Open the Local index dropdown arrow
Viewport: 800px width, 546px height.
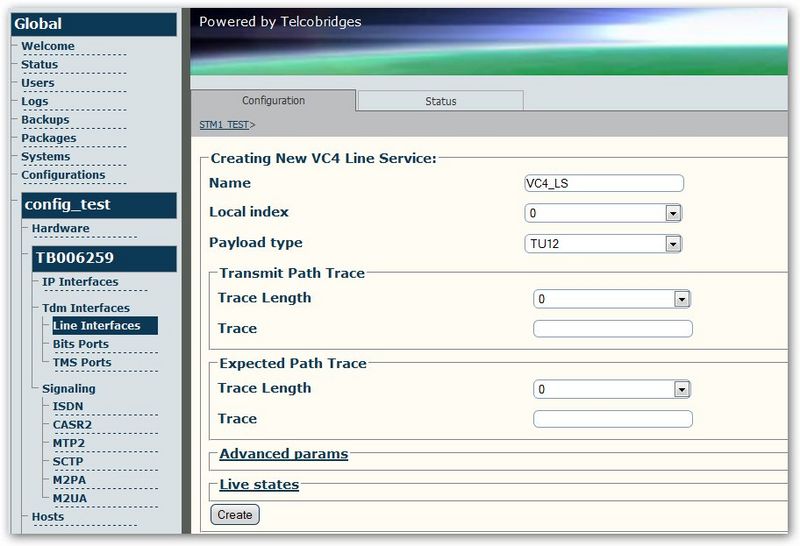(x=673, y=213)
